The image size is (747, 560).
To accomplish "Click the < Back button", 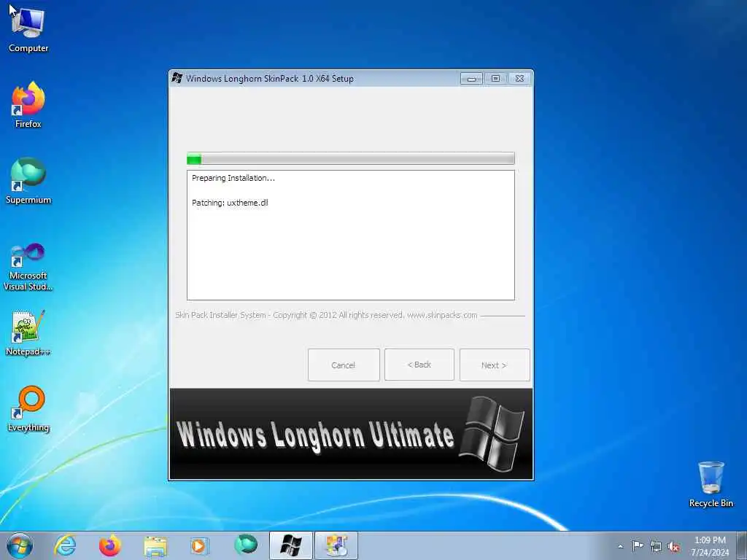I will (x=419, y=365).
